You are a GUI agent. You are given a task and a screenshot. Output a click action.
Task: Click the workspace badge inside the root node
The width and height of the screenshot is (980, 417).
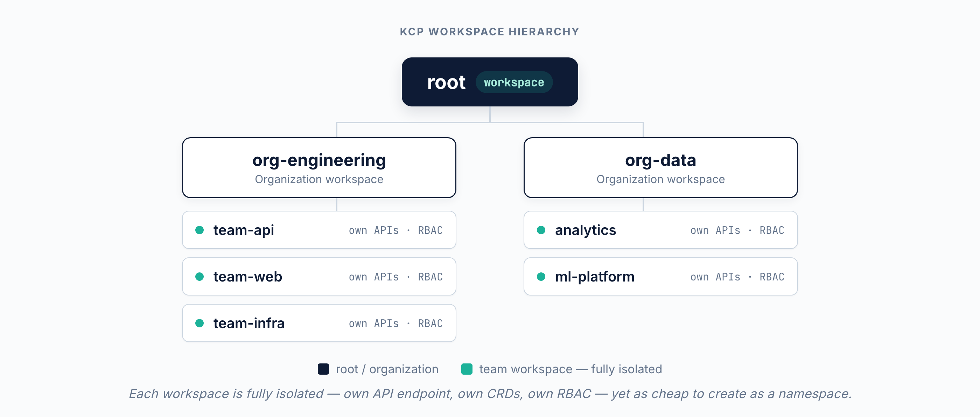tap(514, 82)
